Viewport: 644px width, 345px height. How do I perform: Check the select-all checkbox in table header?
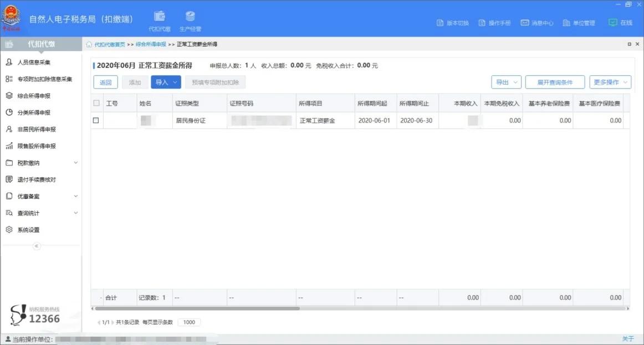point(96,103)
